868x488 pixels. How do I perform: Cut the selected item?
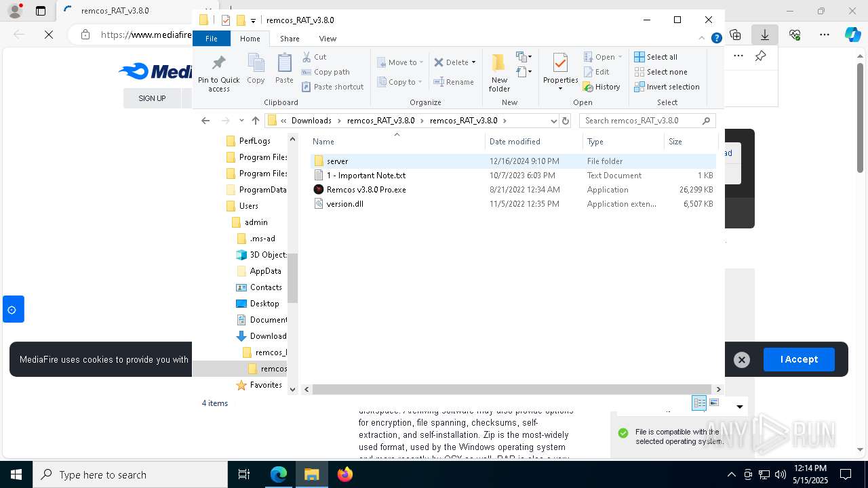[x=314, y=57]
